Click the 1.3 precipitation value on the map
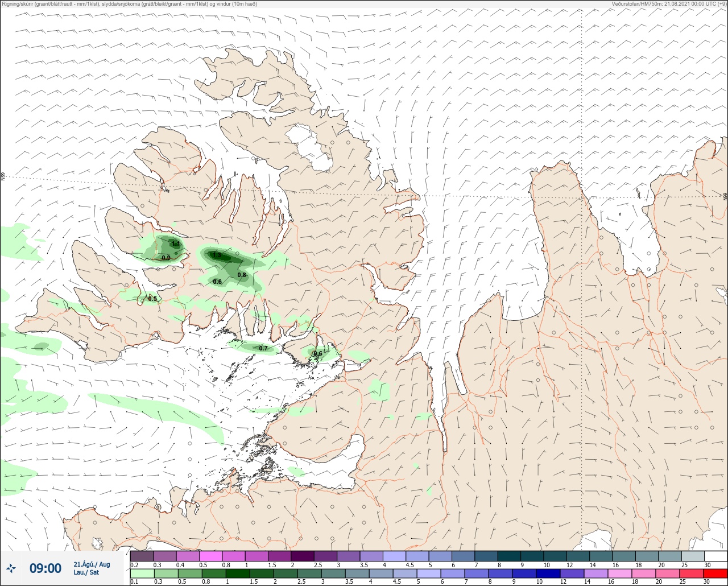This screenshot has height=586, width=728. click(217, 255)
